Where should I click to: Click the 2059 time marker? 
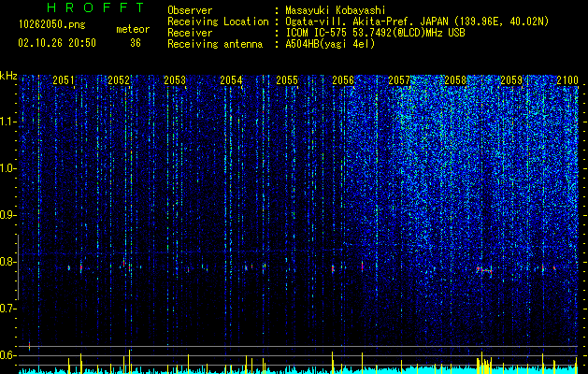(511, 80)
